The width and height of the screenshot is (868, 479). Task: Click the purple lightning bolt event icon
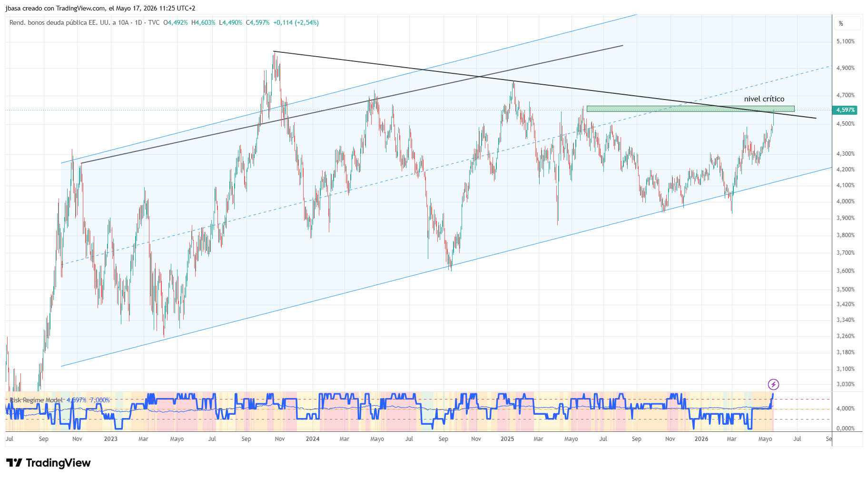(773, 384)
